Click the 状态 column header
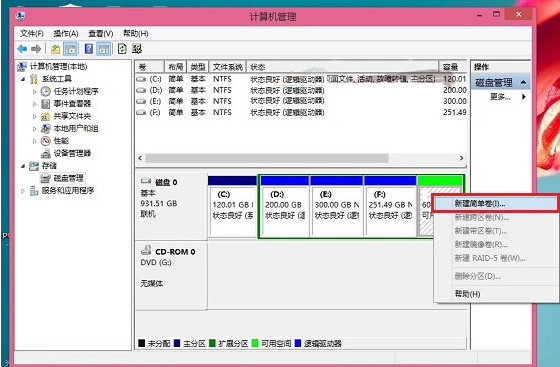Viewport: 560px width, 367px height. (342, 67)
